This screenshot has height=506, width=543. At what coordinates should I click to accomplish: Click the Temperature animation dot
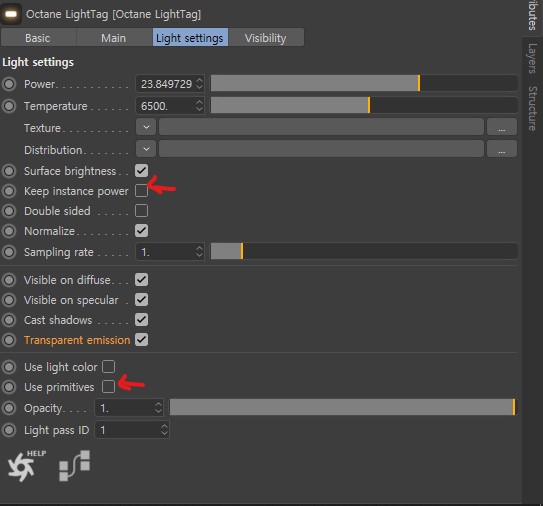coord(9,106)
